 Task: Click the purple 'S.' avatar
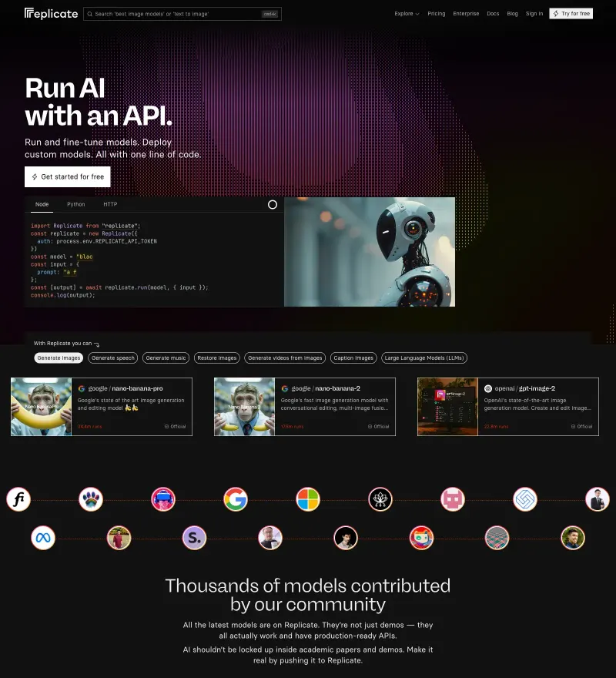(x=195, y=538)
